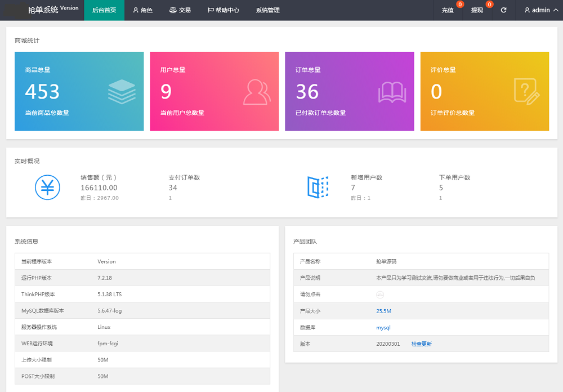Click the small round icon next to 请勿点击
Image resolution: width=563 pixels, height=392 pixels.
[380, 295]
